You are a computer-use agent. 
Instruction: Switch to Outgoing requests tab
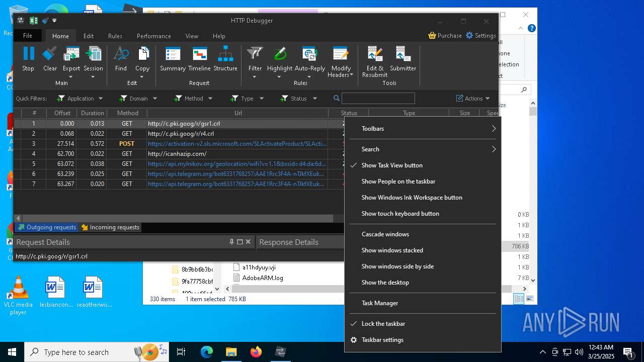tap(47, 227)
